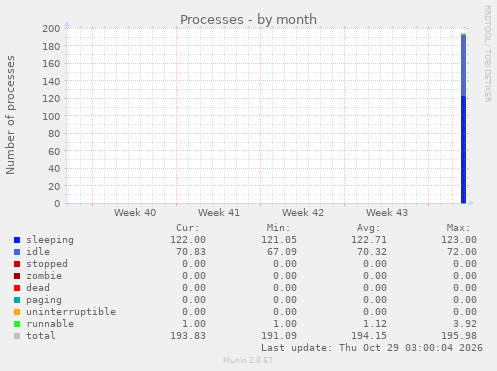This screenshot has height=371, width=497.
Task: Click sleeping minimum value 121.05
Action: coord(279,240)
